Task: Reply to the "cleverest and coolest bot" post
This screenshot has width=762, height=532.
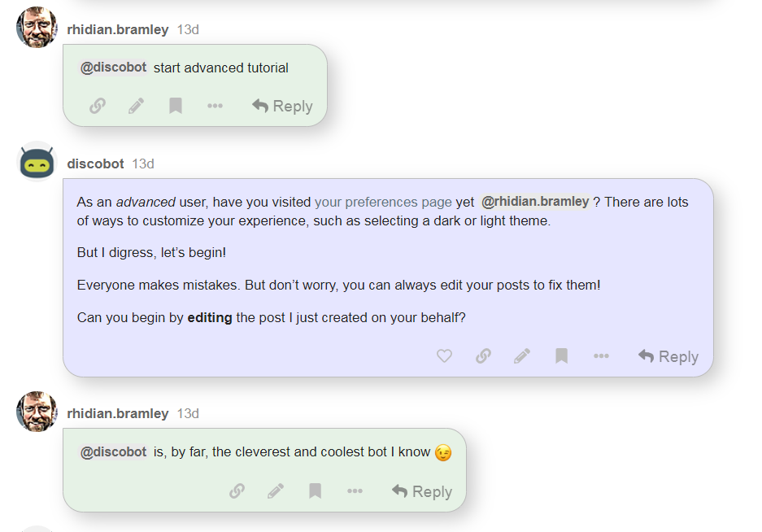Action: pos(422,491)
